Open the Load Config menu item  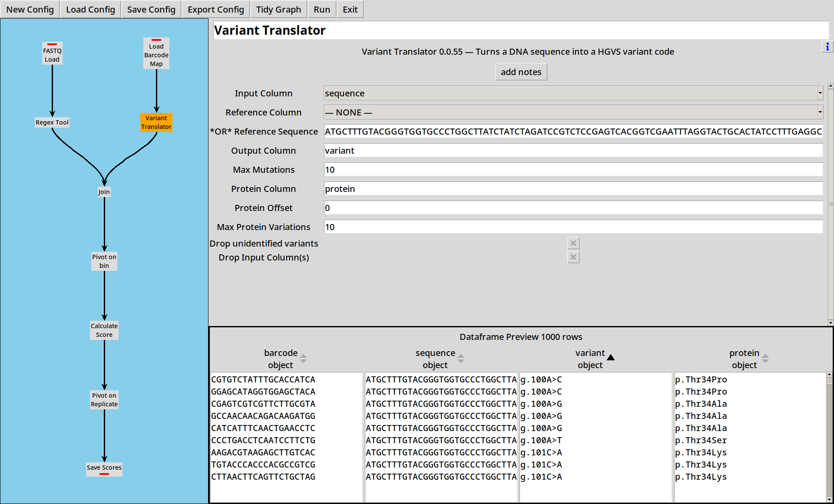point(90,10)
